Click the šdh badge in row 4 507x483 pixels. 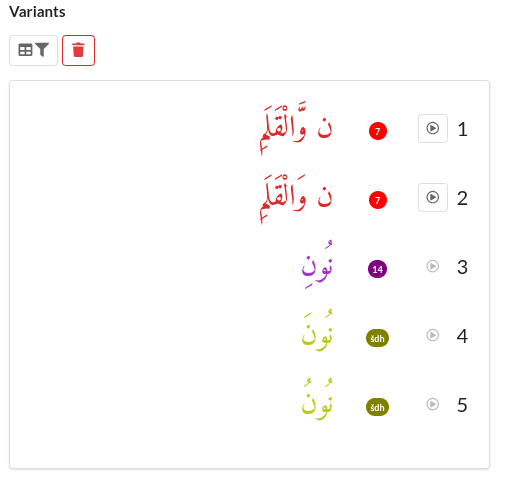point(377,338)
